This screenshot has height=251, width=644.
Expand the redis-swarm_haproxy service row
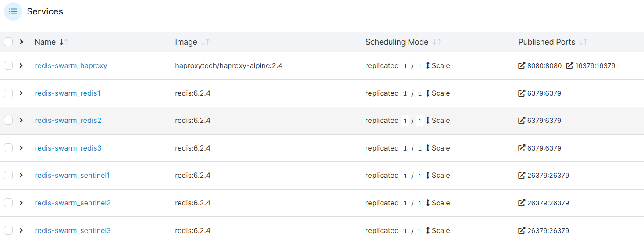click(x=21, y=65)
